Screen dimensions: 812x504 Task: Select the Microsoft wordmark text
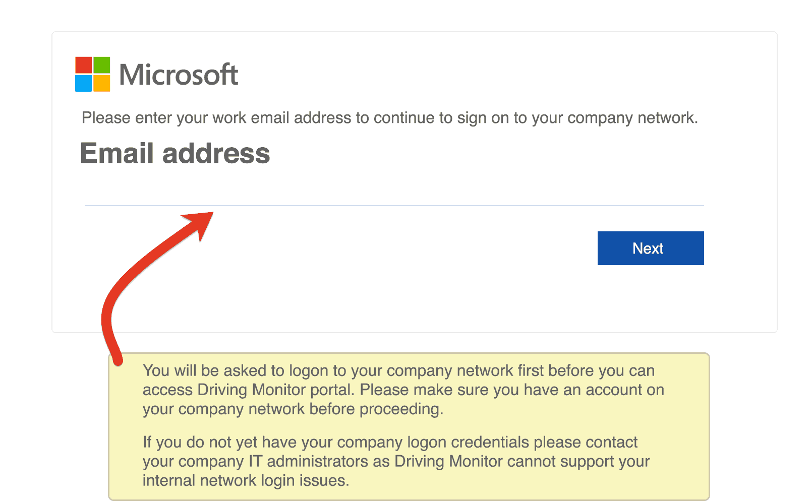[179, 75]
